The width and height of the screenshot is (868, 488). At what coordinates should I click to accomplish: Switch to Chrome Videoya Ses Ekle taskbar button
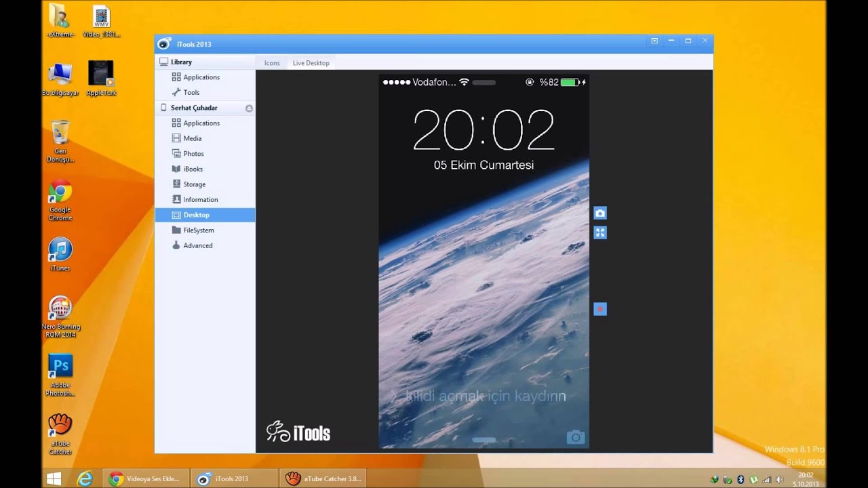pyautogui.click(x=146, y=479)
